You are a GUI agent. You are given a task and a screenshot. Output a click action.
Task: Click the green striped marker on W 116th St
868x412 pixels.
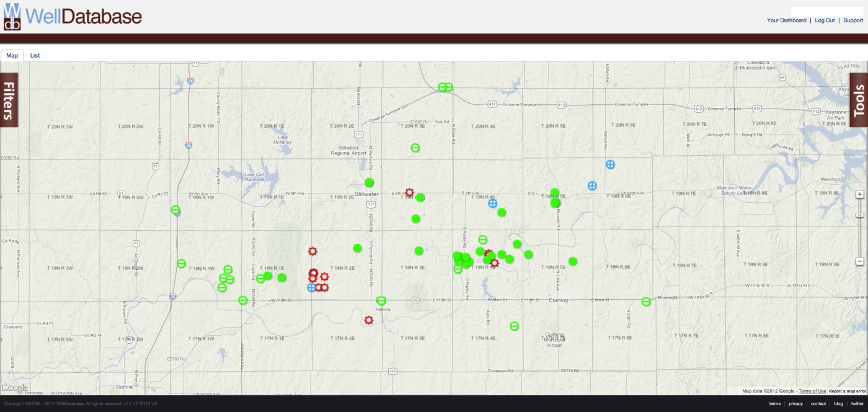243,300
